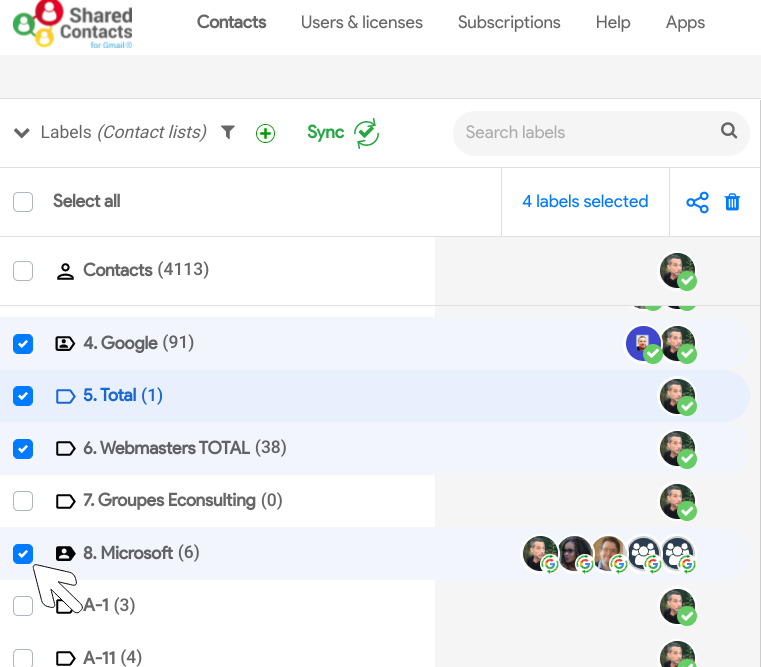Open the 5. Total (1) label

(123, 395)
